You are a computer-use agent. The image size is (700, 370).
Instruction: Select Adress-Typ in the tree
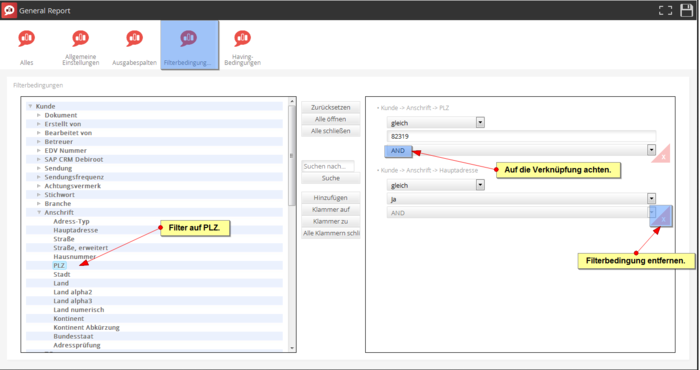(x=71, y=221)
